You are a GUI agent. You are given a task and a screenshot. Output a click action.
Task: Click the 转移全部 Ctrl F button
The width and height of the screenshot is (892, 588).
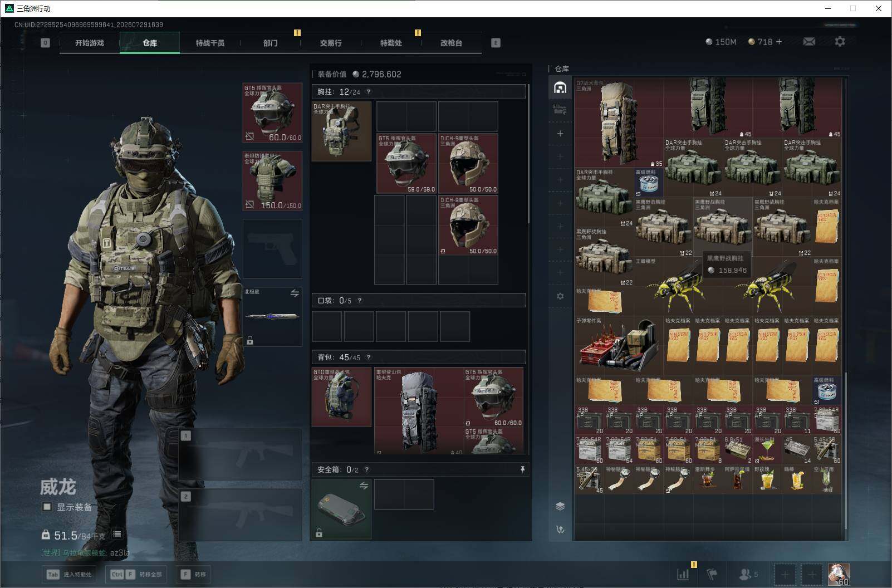click(137, 575)
